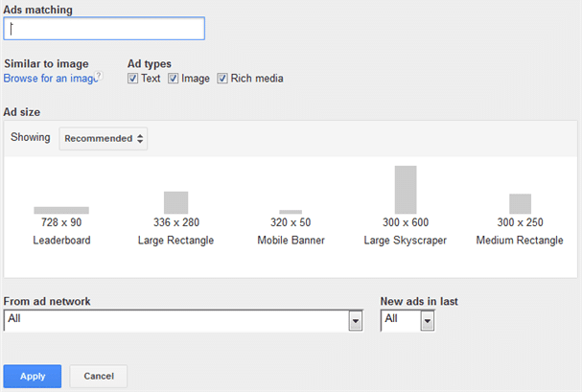The height and width of the screenshot is (392, 582).
Task: Open the New ads in last dropdown
Action: [407, 320]
